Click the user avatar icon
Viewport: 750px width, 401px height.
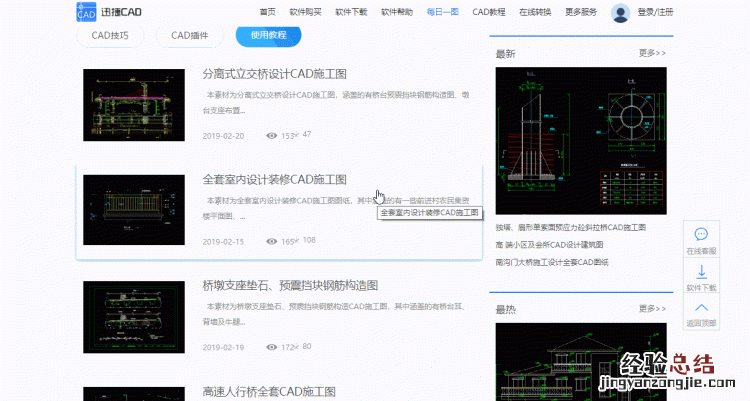pyautogui.click(x=620, y=13)
